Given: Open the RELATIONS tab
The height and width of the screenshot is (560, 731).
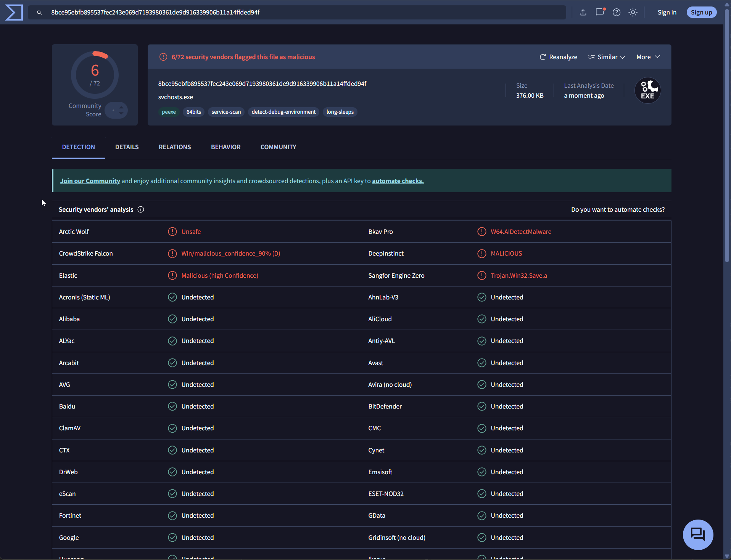Looking at the screenshot, I should point(175,147).
